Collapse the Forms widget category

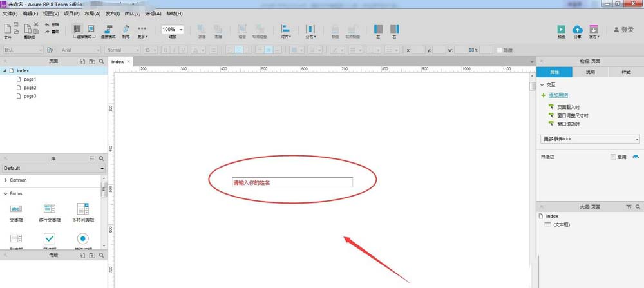click(6, 193)
